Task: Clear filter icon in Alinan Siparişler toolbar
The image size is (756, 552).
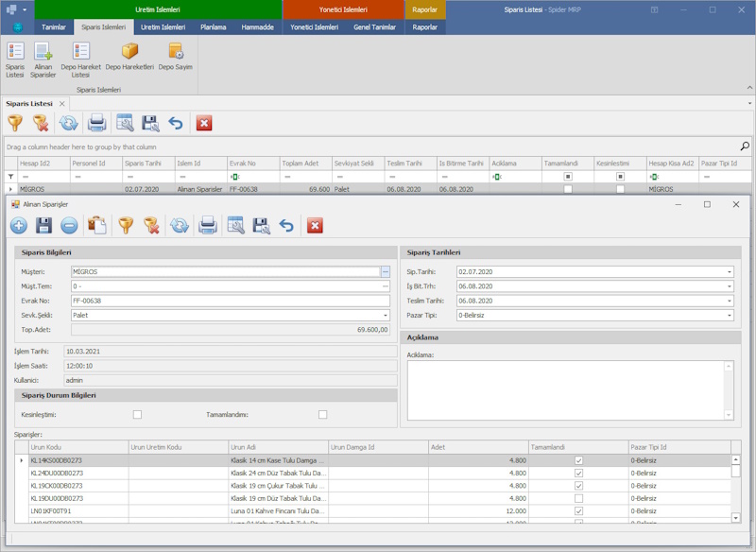Action: 151,225
